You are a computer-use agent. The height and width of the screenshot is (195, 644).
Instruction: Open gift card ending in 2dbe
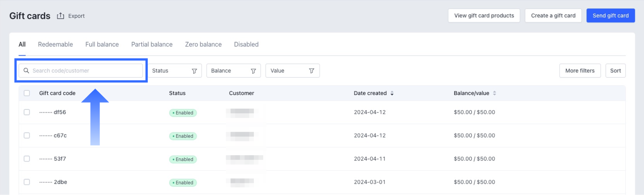point(60,182)
